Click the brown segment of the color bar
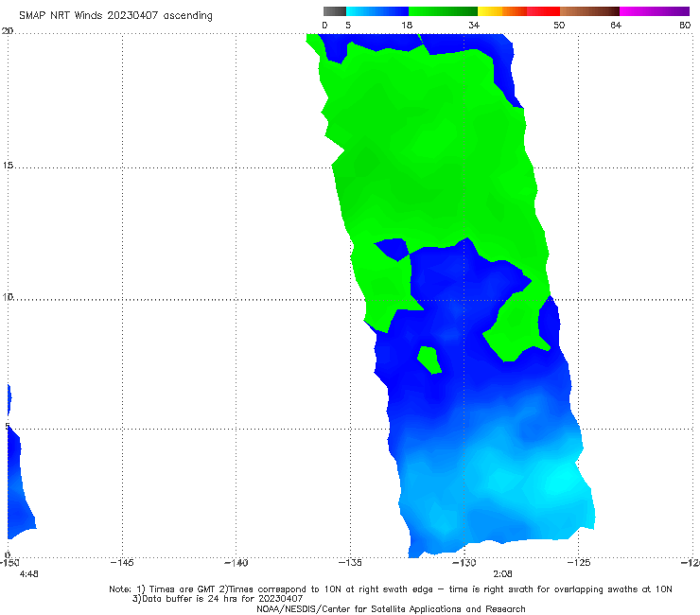 (589, 11)
